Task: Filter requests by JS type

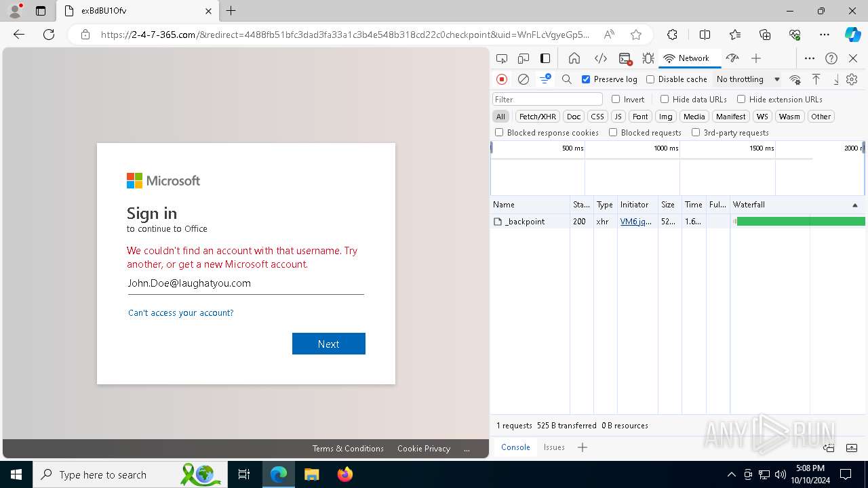Action: coord(618,117)
